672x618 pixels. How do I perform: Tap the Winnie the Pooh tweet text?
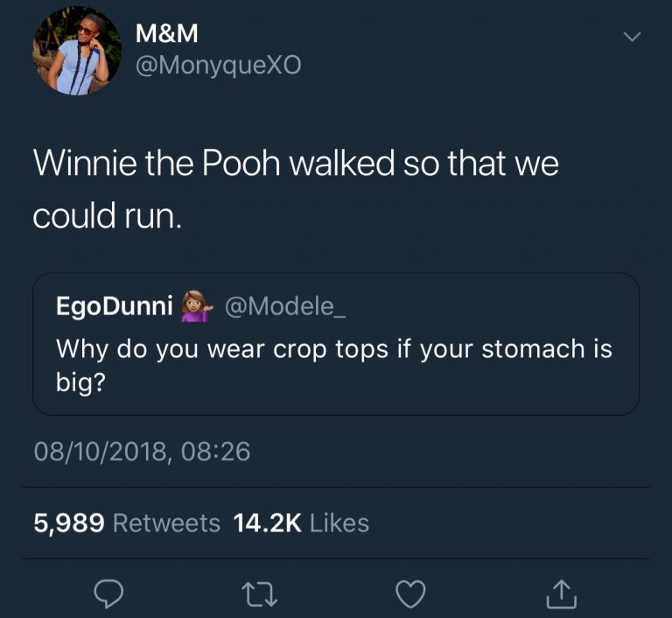296,189
